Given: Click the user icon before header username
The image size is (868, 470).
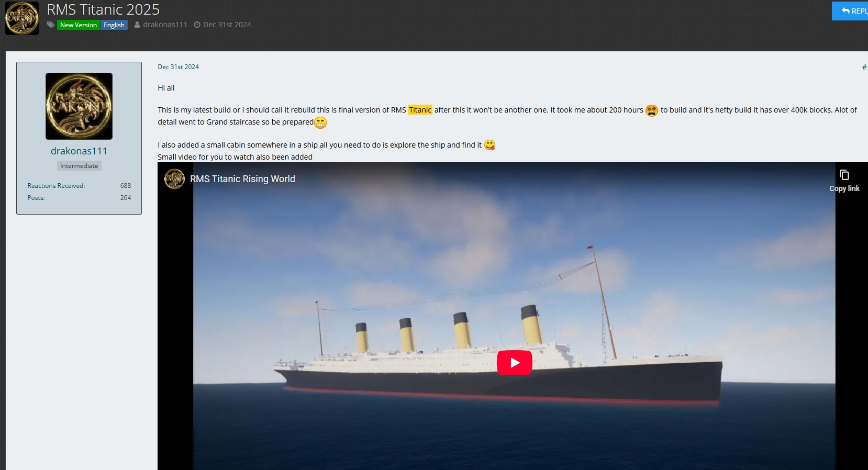Looking at the screenshot, I should [x=137, y=25].
